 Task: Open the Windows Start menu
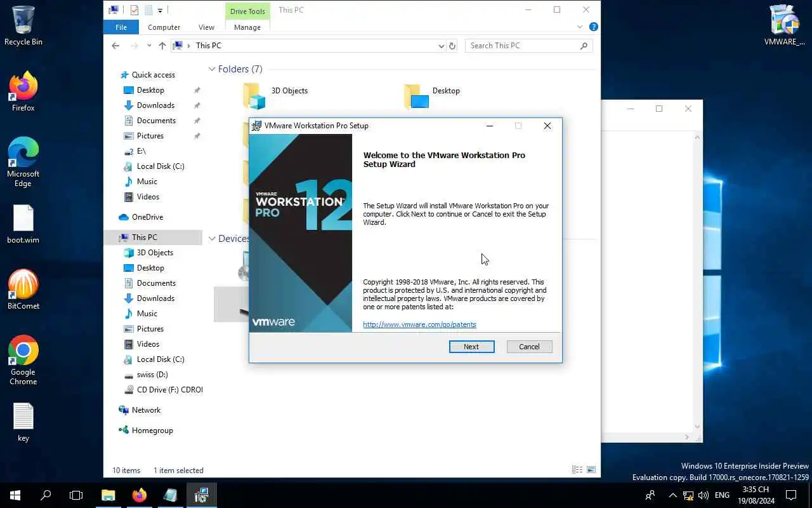click(x=15, y=495)
